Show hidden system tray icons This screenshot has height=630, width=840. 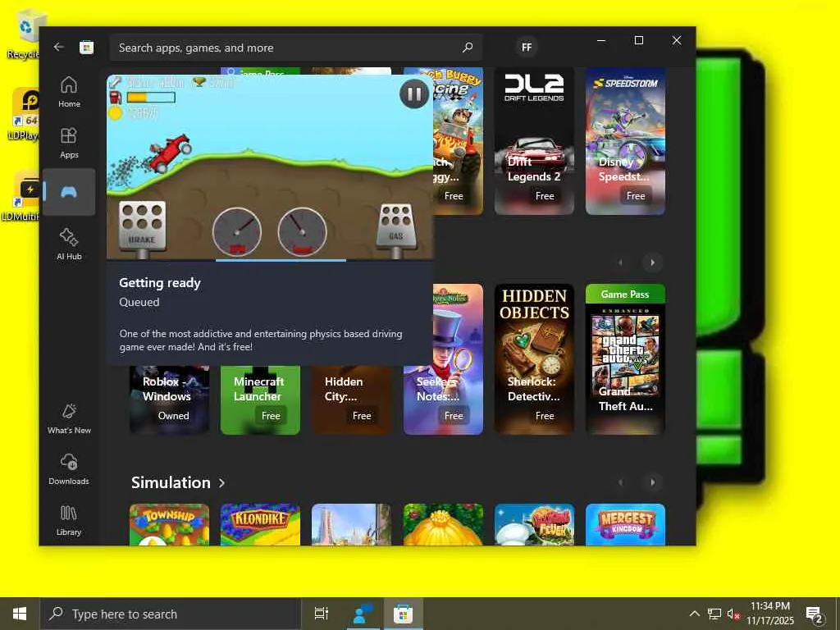694,614
